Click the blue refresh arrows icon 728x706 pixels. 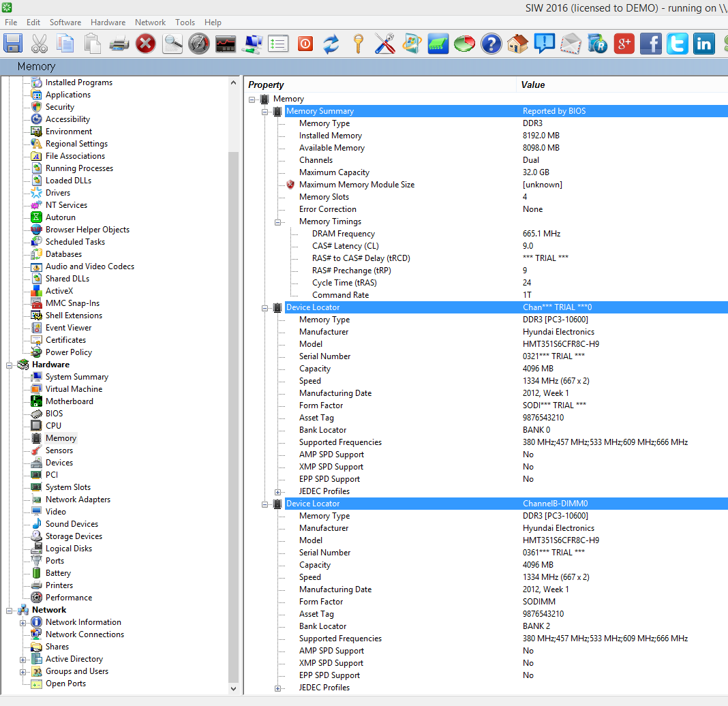(331, 44)
